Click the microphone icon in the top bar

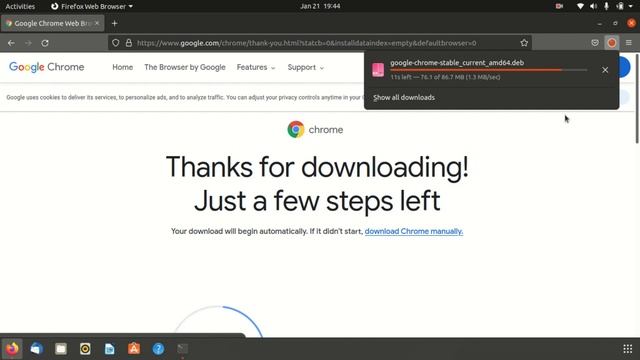click(x=607, y=6)
